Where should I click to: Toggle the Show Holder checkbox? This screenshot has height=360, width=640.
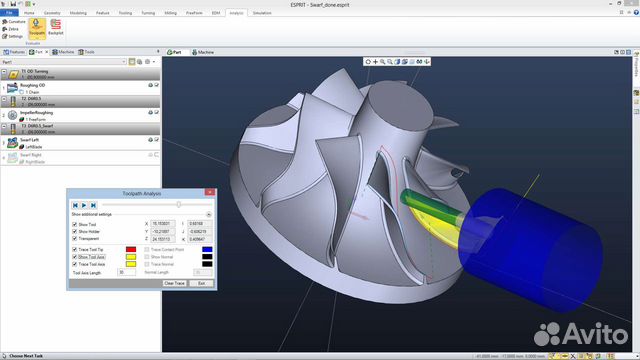[75, 231]
